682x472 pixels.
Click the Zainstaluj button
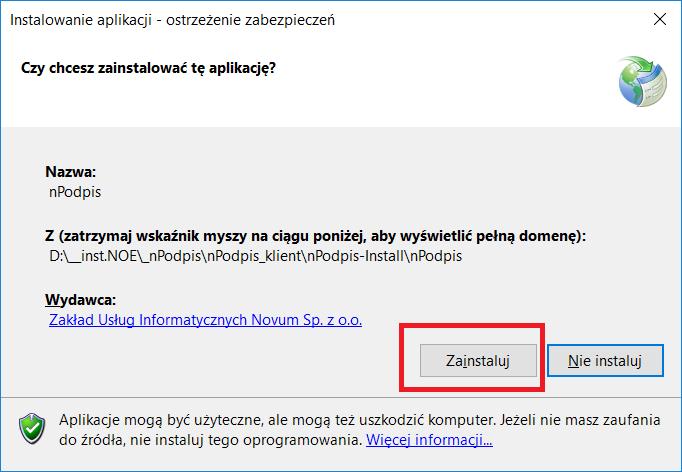478,361
